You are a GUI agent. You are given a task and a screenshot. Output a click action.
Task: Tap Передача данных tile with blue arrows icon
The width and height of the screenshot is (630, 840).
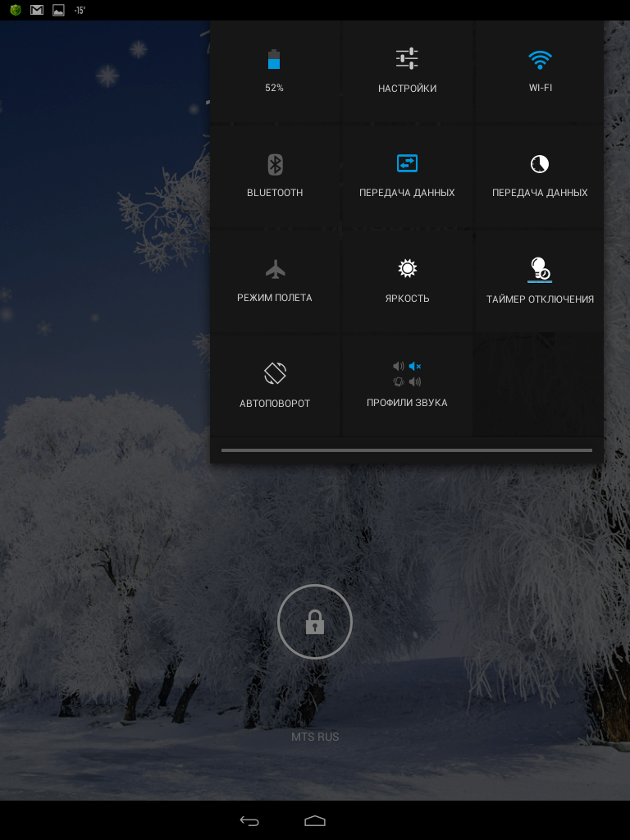point(407,176)
